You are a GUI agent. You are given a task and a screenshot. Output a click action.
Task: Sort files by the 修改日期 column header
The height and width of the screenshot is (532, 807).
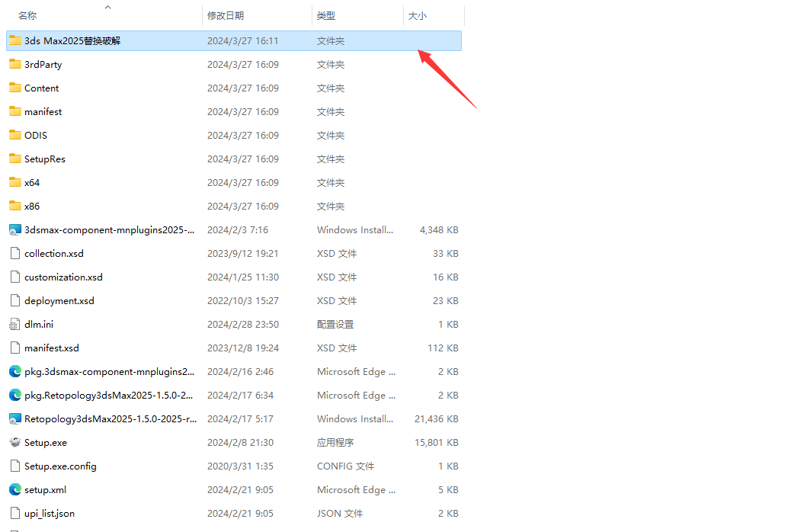(x=226, y=16)
